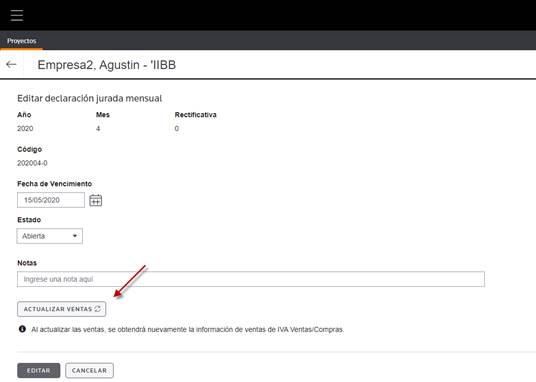Click the Editar declaración jurada mensual heading
Screen dimensions: 536x382
tap(90, 98)
